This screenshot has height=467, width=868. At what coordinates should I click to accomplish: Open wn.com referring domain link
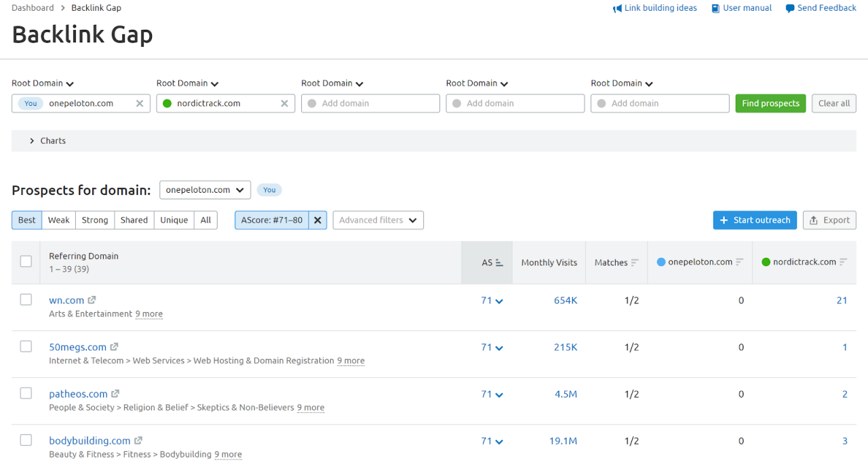[x=66, y=300]
